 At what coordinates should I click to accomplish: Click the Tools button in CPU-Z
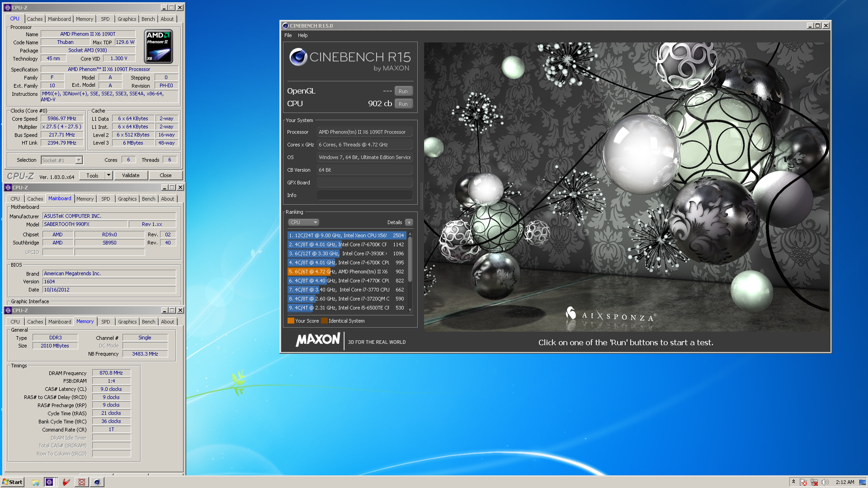[92, 175]
